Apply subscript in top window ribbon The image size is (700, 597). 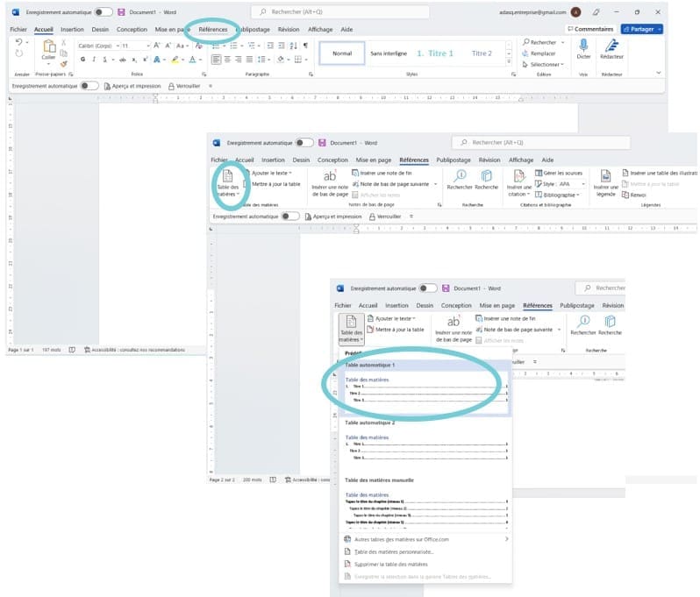click(x=134, y=60)
